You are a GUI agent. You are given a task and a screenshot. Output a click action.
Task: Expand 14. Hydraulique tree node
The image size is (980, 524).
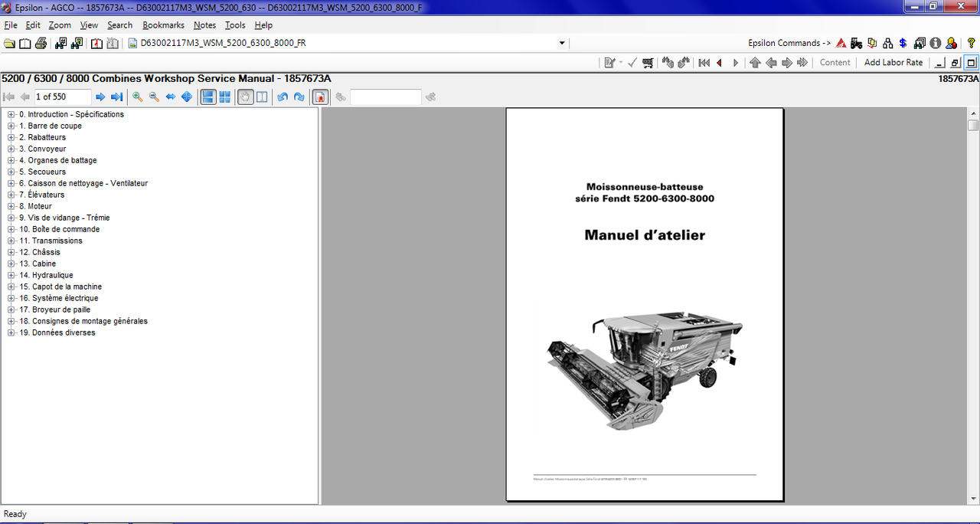click(x=11, y=276)
